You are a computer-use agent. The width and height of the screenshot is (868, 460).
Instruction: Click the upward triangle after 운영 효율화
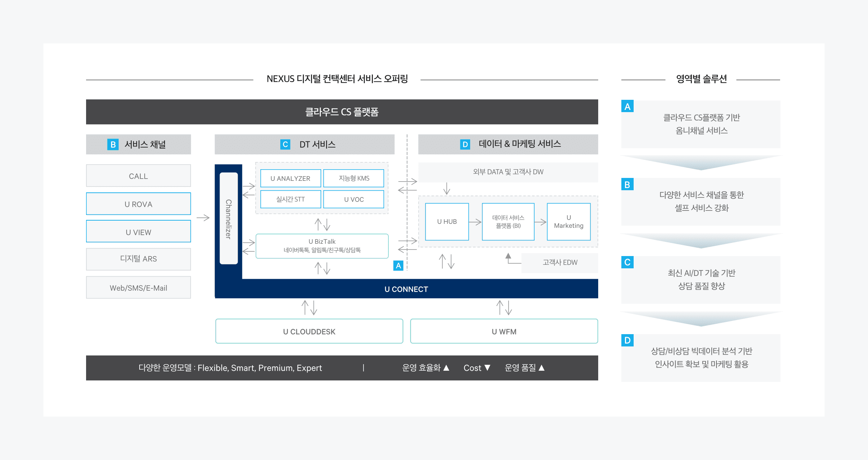(446, 367)
